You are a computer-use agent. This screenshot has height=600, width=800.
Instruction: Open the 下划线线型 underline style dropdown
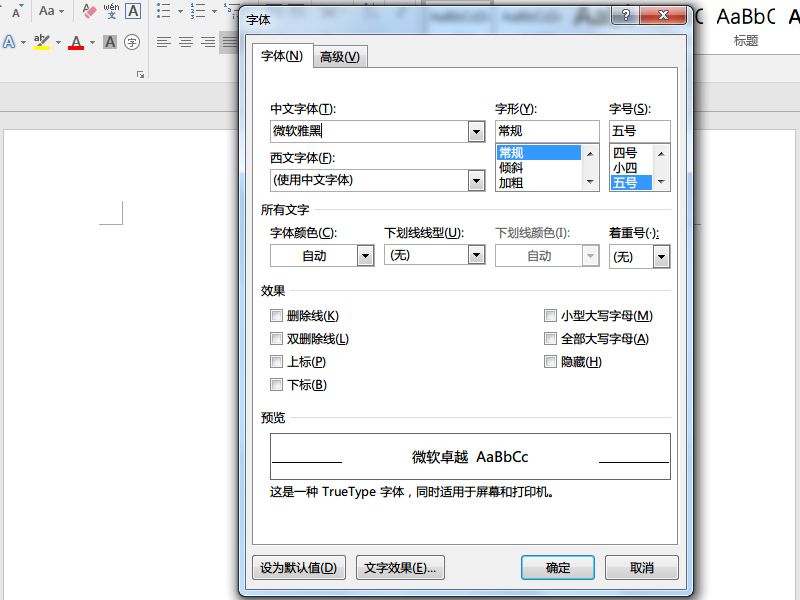point(476,255)
